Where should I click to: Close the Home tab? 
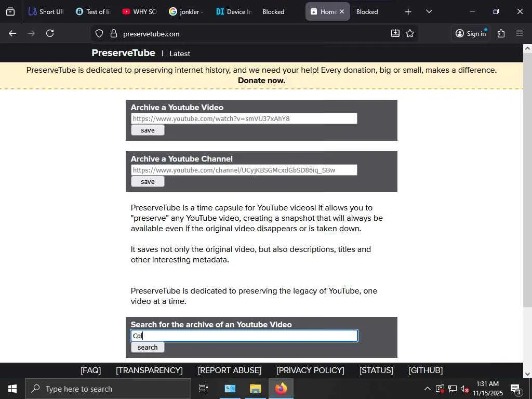pos(342,11)
